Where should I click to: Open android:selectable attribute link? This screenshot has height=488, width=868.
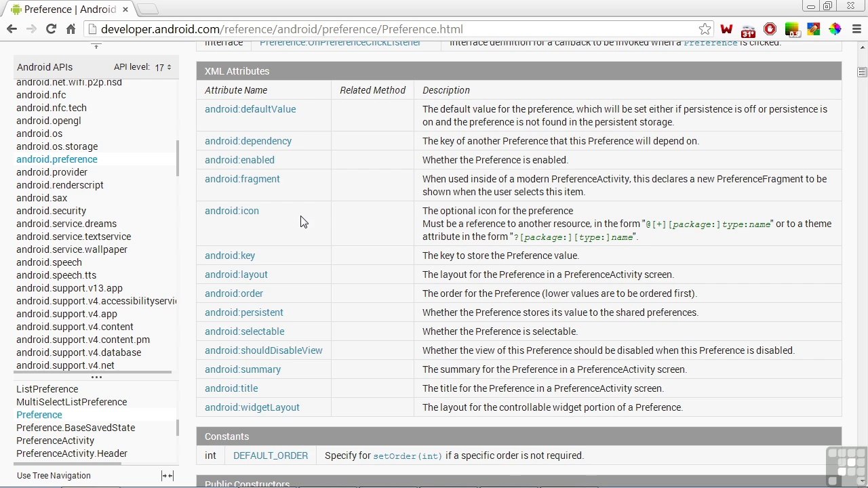click(245, 331)
